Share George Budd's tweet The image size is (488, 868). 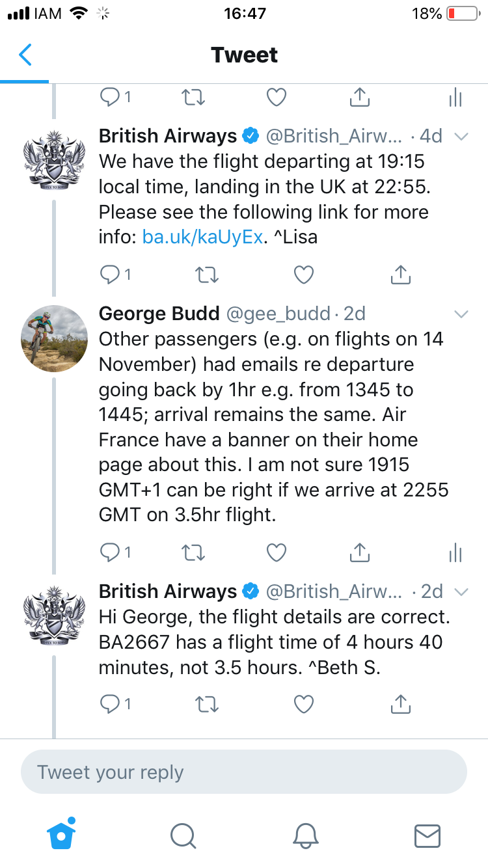[x=359, y=552]
